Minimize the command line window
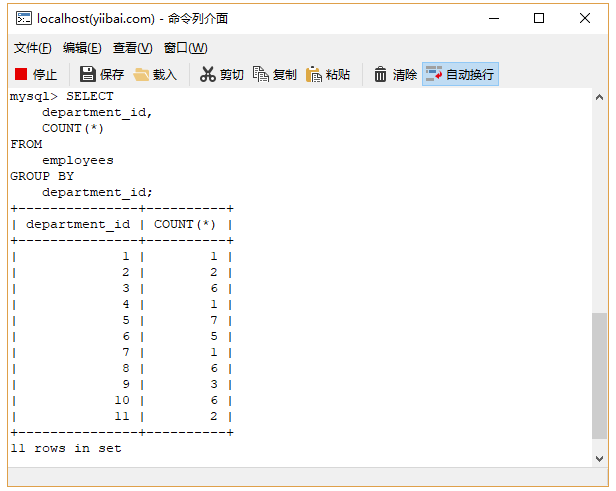Image resolution: width=616 pixels, height=491 pixels. point(494,18)
